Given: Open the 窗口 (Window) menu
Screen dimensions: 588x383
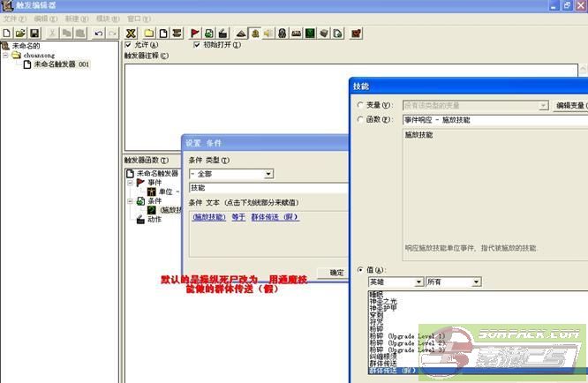Looking at the screenshot, I should pos(134,18).
